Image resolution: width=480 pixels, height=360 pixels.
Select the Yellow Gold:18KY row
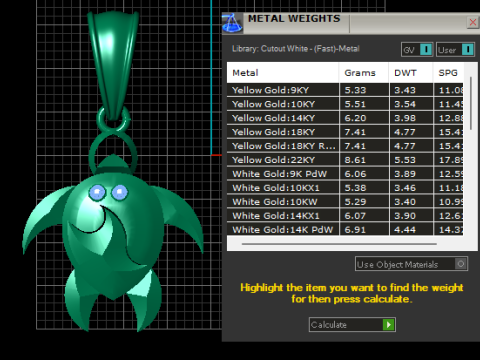click(x=345, y=132)
